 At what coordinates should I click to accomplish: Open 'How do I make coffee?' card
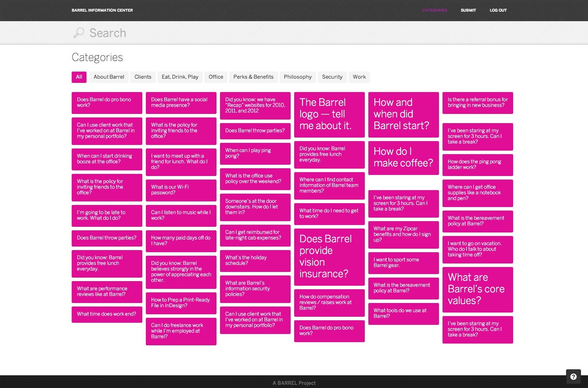tap(404, 158)
